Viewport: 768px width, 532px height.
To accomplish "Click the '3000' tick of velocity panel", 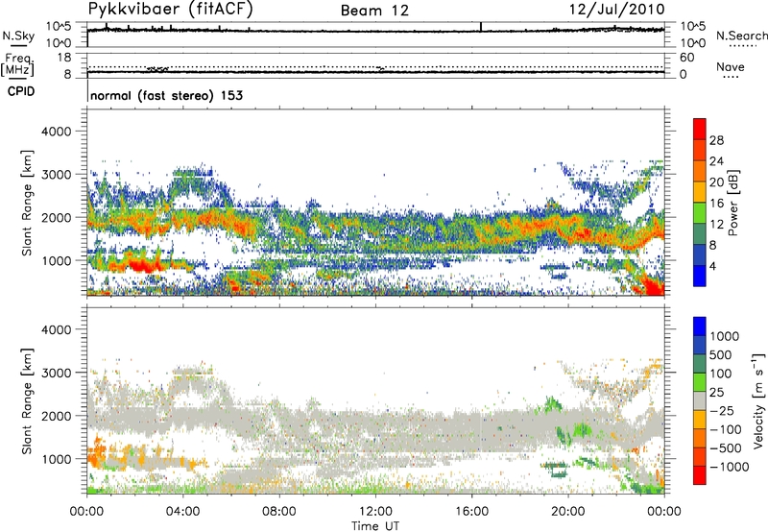I will coord(56,373).
